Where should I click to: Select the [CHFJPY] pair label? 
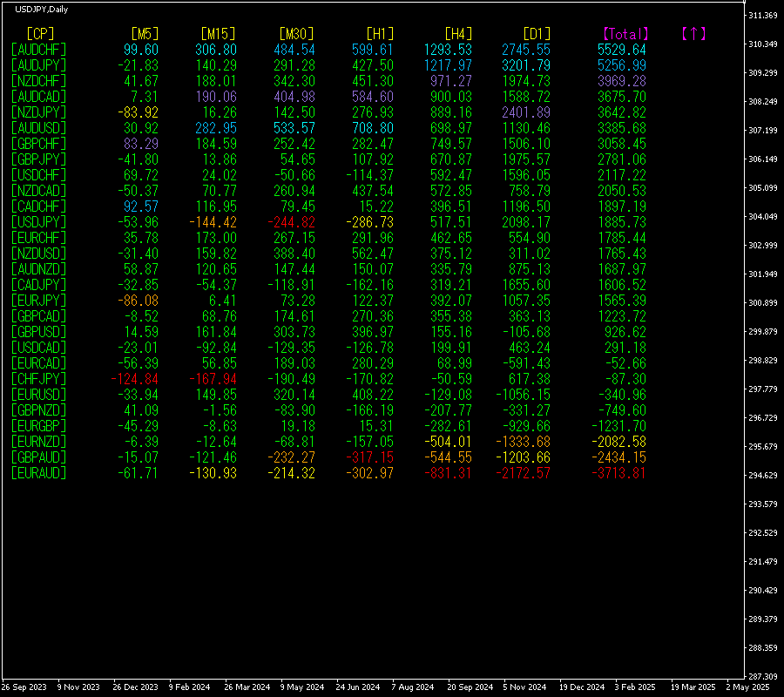[38, 379]
